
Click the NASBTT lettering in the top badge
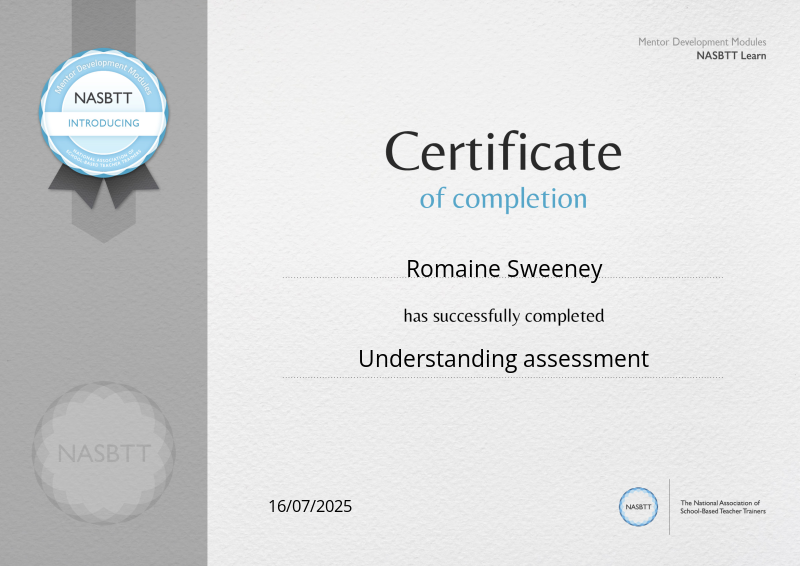point(104,100)
